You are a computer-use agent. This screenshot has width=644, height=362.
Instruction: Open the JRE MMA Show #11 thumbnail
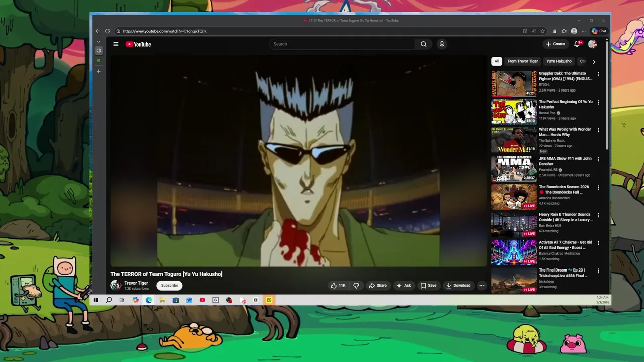click(514, 168)
